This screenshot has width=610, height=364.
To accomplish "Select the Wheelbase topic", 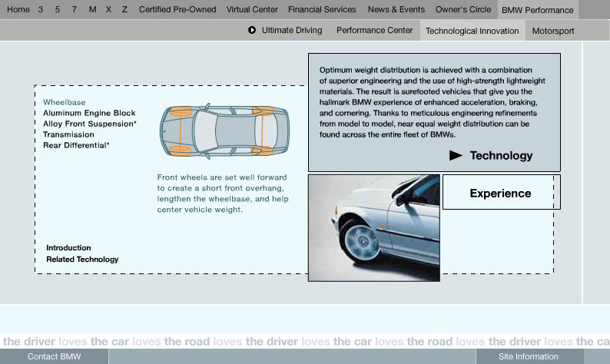I will tap(65, 102).
